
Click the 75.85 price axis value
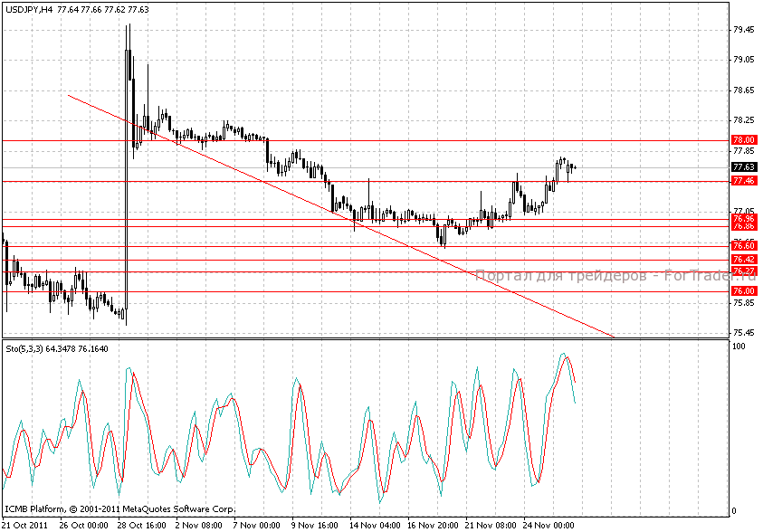743,303
